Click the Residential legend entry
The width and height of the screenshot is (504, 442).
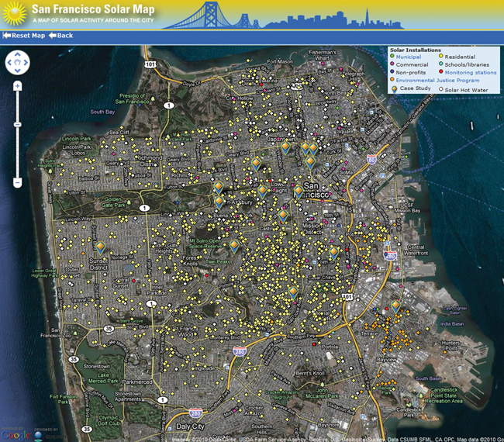click(x=460, y=57)
